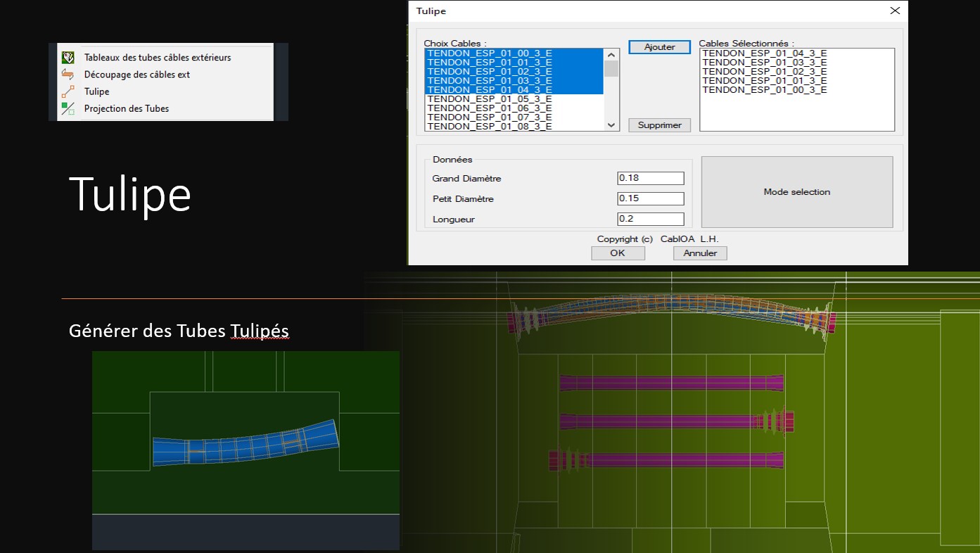Click the Projection des Tubes icon
980x553 pixels.
point(68,108)
